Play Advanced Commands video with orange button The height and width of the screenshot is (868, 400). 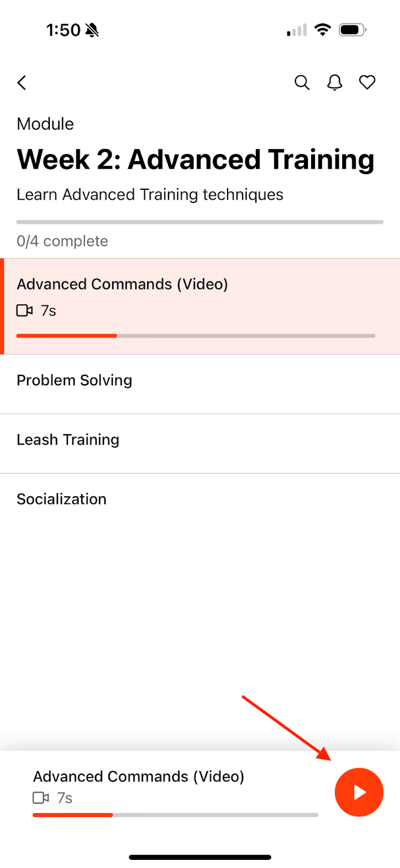click(x=359, y=792)
